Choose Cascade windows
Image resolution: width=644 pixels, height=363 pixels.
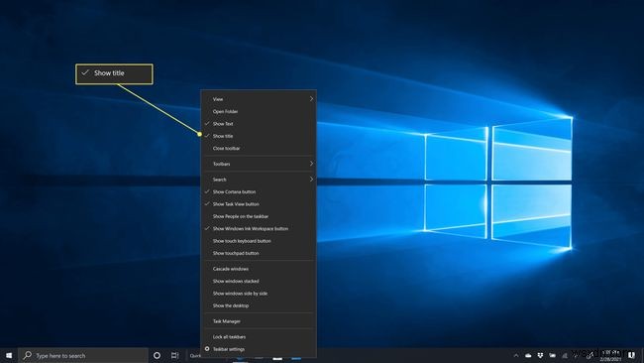(259, 269)
